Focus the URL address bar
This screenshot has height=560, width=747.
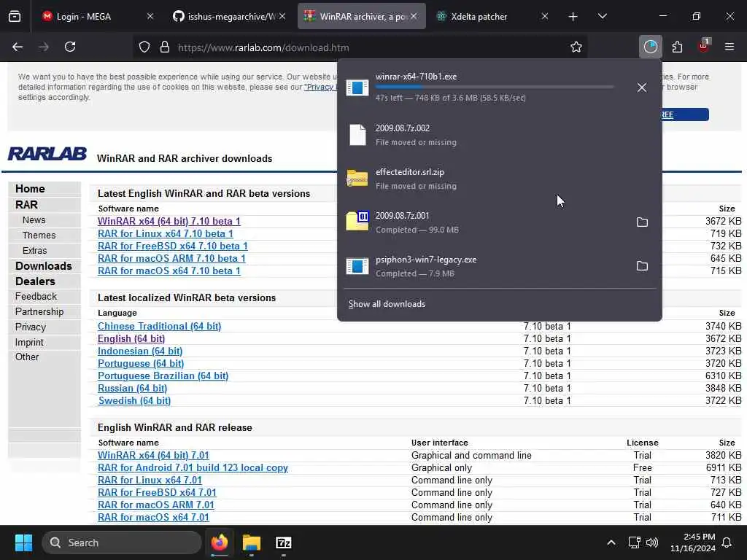coord(362,47)
